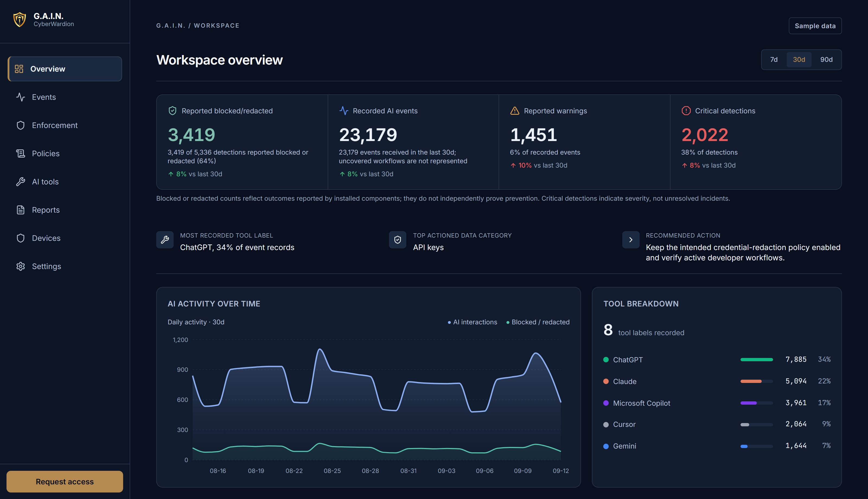Click the Sample data button
The image size is (868, 499).
815,26
